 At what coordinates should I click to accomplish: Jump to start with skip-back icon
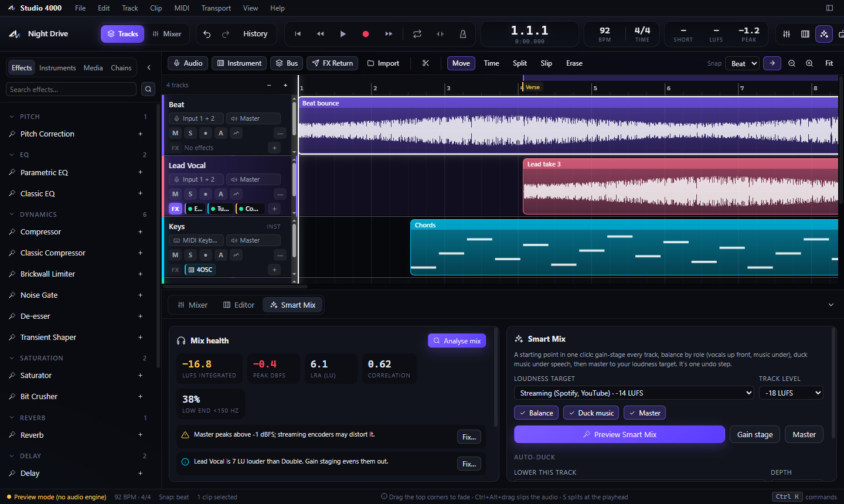(x=298, y=34)
